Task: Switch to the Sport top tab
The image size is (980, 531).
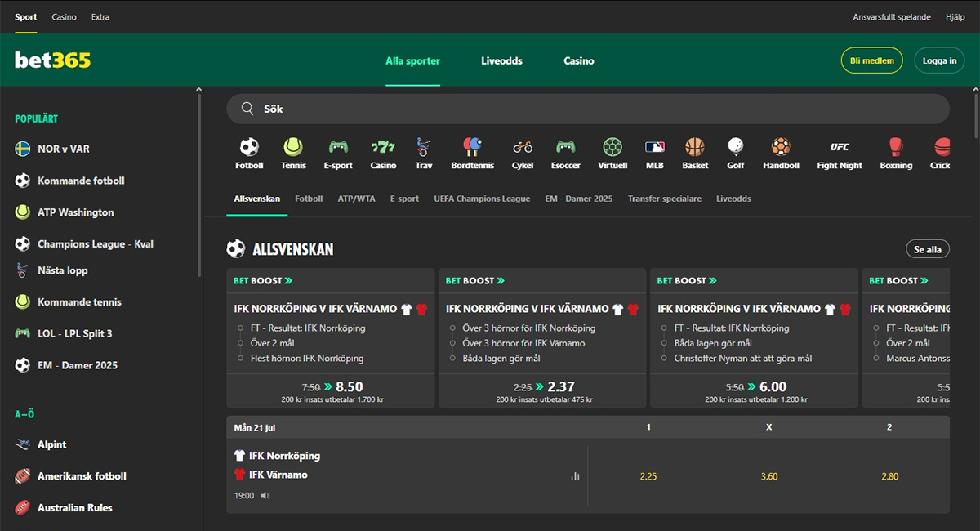Action: (x=26, y=17)
